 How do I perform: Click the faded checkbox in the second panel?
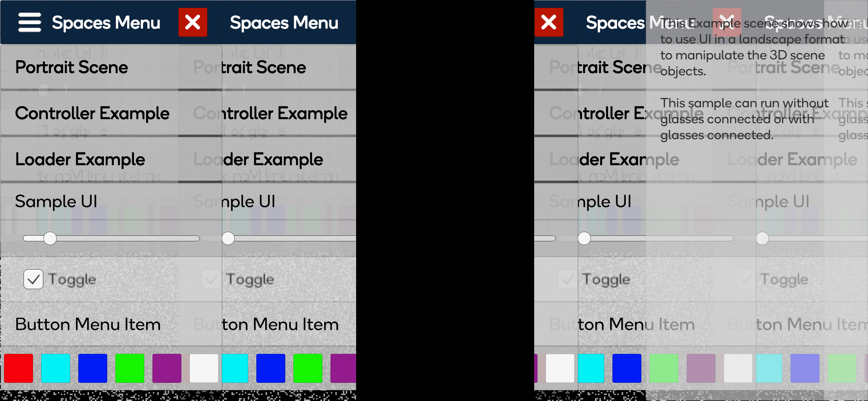pyautogui.click(x=211, y=279)
